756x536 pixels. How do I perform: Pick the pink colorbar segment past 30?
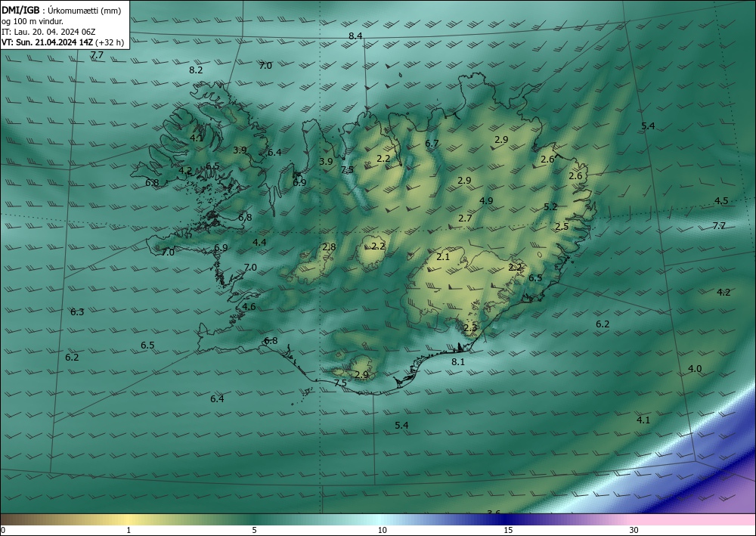(694, 519)
